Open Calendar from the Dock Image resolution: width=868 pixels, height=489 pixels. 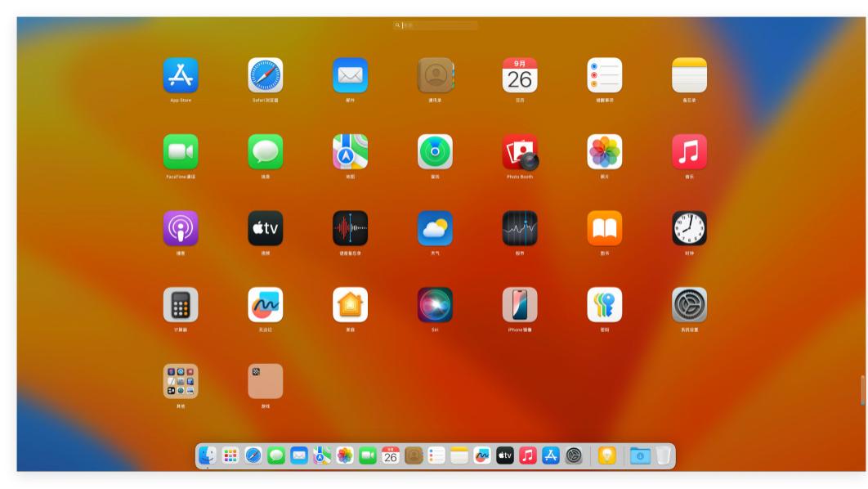[x=390, y=455]
